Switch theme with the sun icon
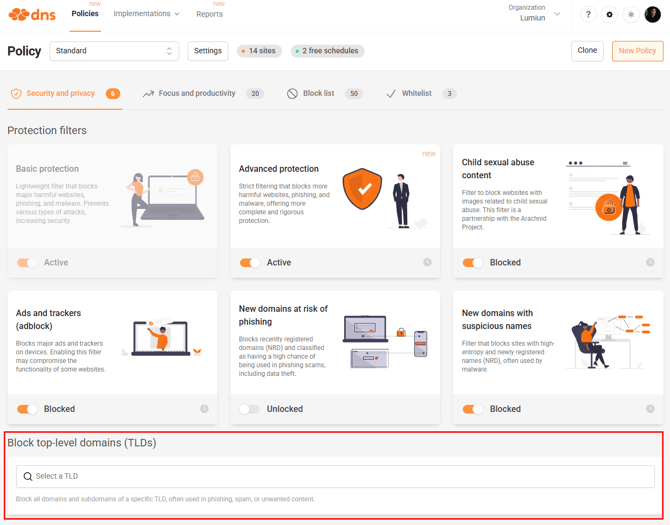 (631, 15)
